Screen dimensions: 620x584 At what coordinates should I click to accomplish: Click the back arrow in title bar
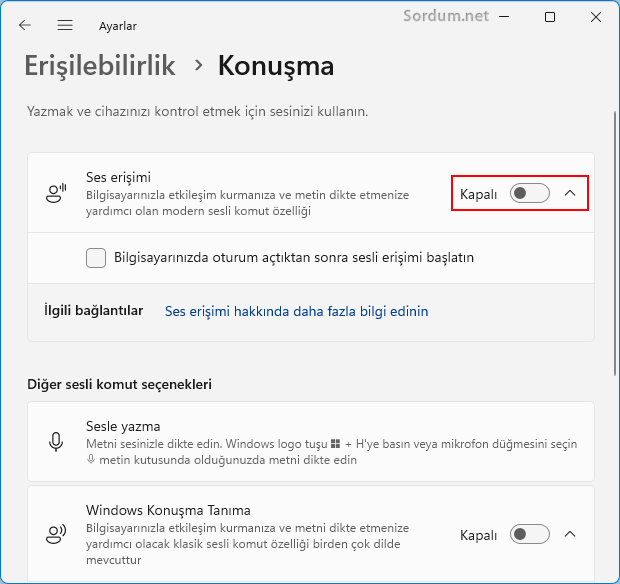coord(25,25)
